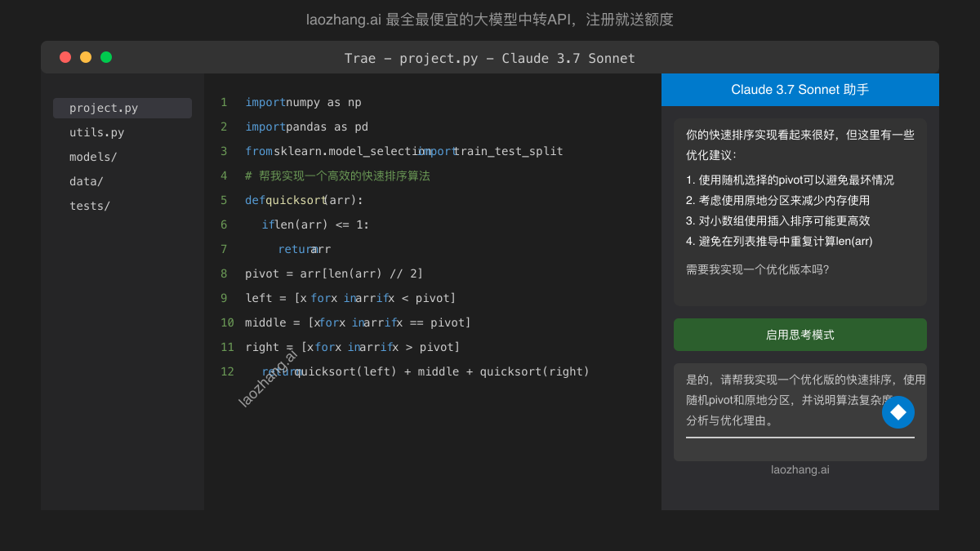
Task: Click the red close window button
Action: tap(65, 57)
